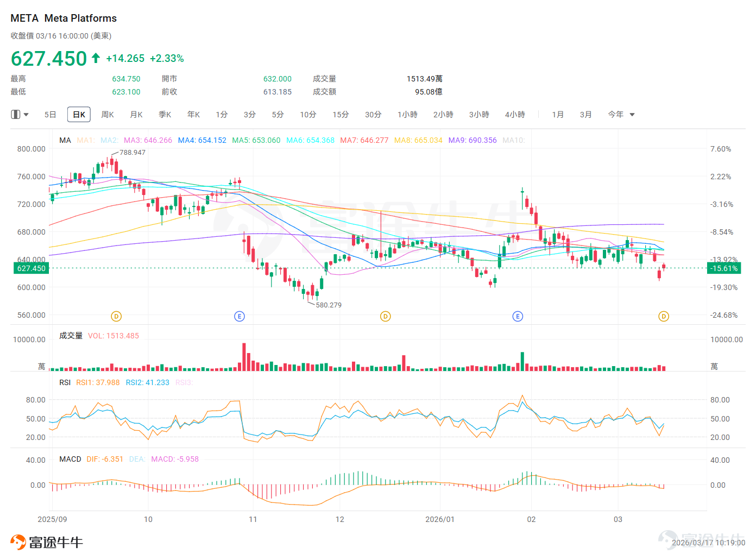Click the dividend D marker near September 2025

[116, 316]
